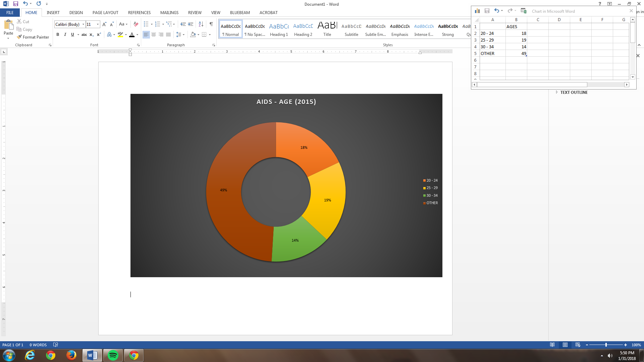Screen dimensions: 644x362
Task: Toggle Show/Hide paragraph marks
Action: pyautogui.click(x=211, y=24)
